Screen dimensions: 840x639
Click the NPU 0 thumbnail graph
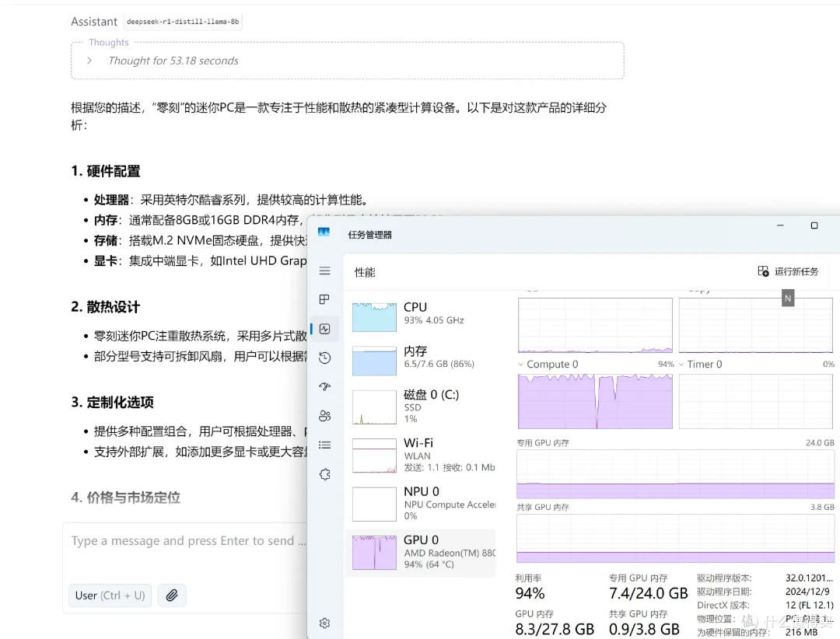(x=374, y=504)
